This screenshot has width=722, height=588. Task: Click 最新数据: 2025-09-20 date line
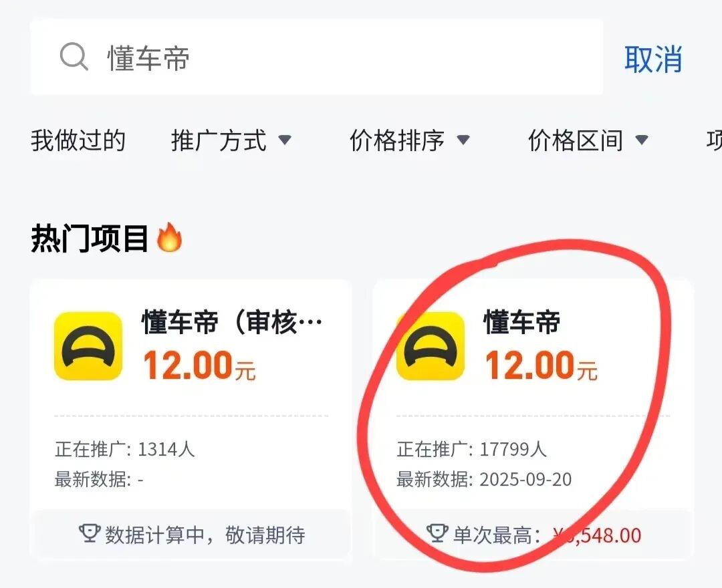pyautogui.click(x=484, y=479)
